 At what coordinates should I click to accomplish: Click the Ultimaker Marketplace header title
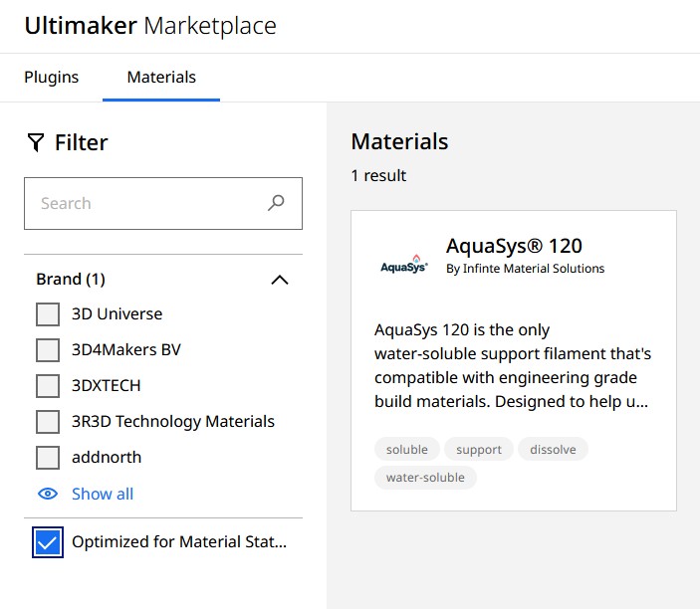[x=150, y=26]
